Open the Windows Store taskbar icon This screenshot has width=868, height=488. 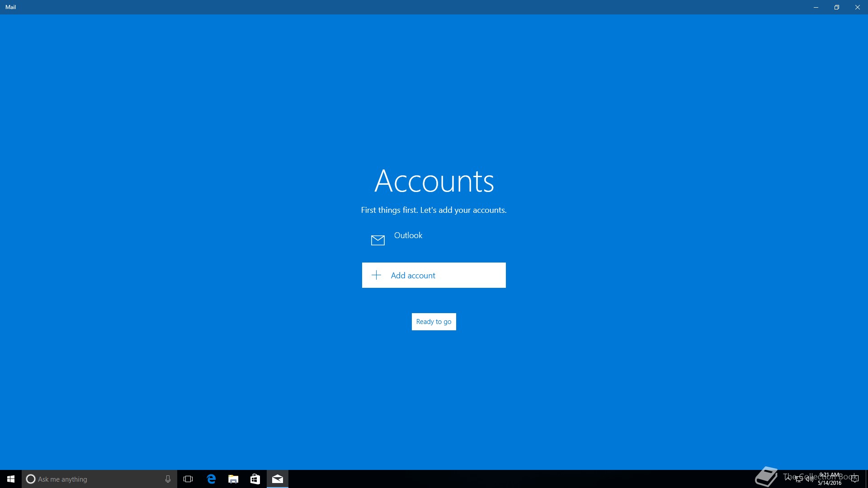[x=255, y=479]
